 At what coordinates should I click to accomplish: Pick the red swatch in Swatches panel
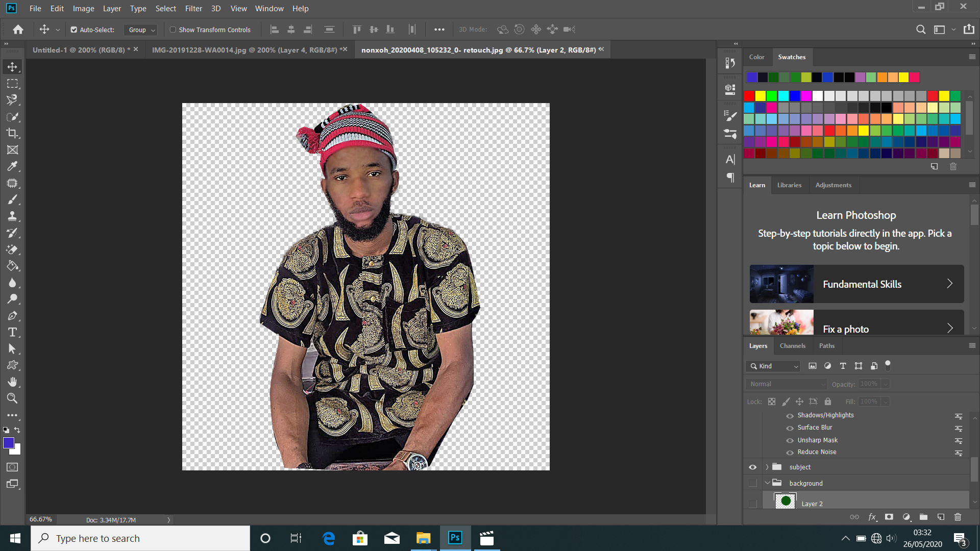pos(749,95)
